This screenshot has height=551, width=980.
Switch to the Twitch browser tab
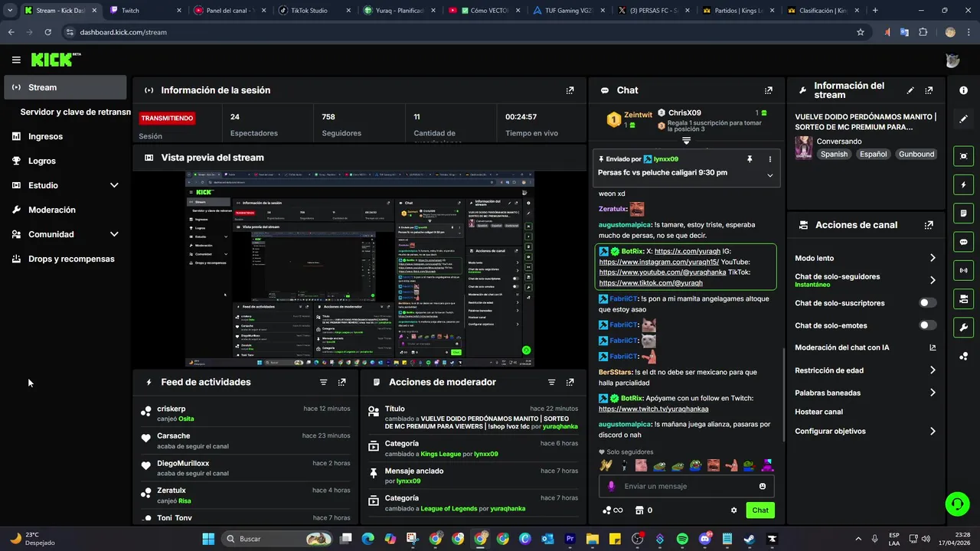[x=145, y=11]
